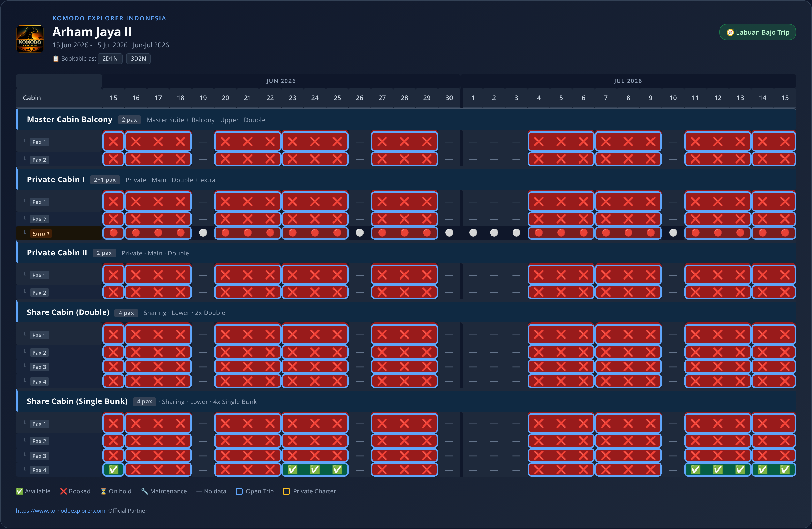Click the Share Cabin (Single Bunk) header
The width and height of the screenshot is (812, 529).
pos(406,401)
